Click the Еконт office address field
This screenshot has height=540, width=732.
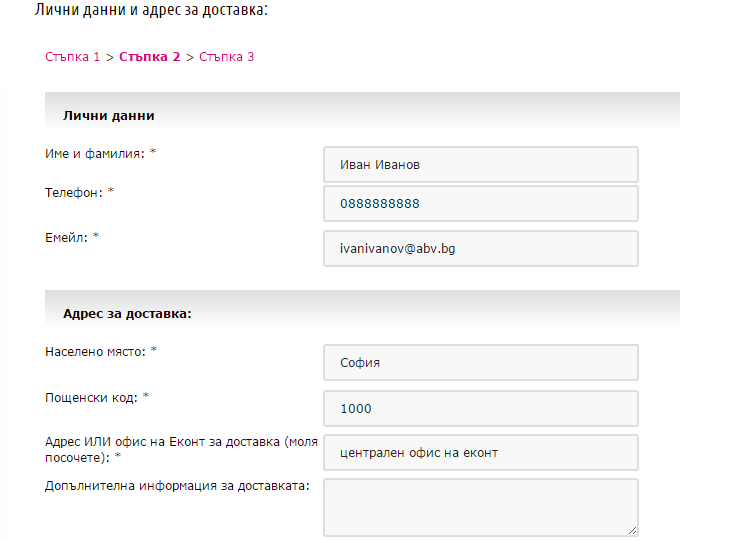[x=481, y=453]
